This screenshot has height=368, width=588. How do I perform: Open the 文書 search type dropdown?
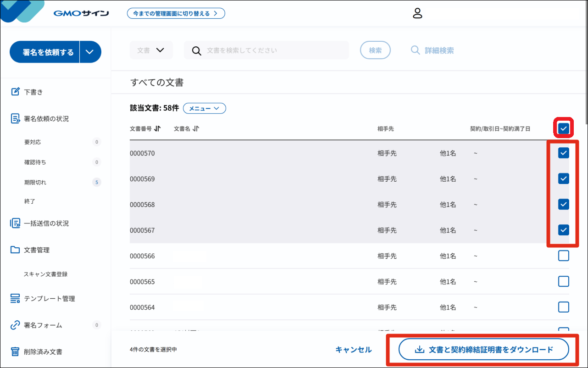pyautogui.click(x=151, y=50)
